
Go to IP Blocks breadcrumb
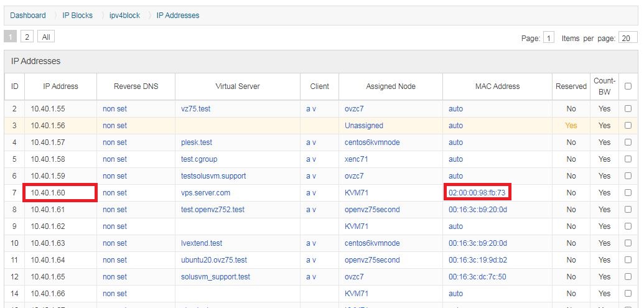[x=78, y=16]
